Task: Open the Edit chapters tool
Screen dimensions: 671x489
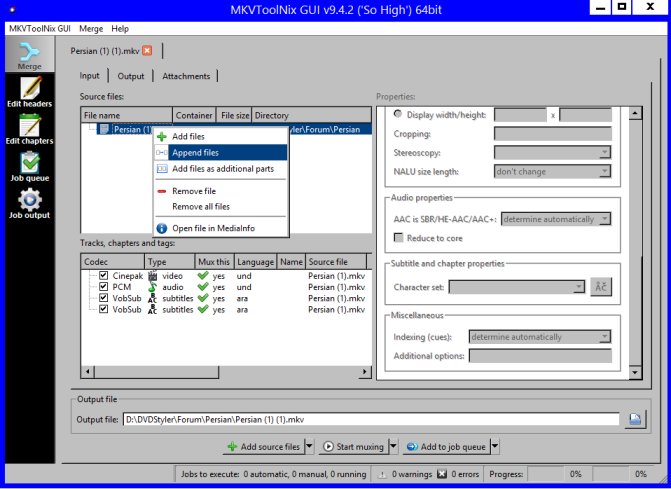Action: coord(30,129)
